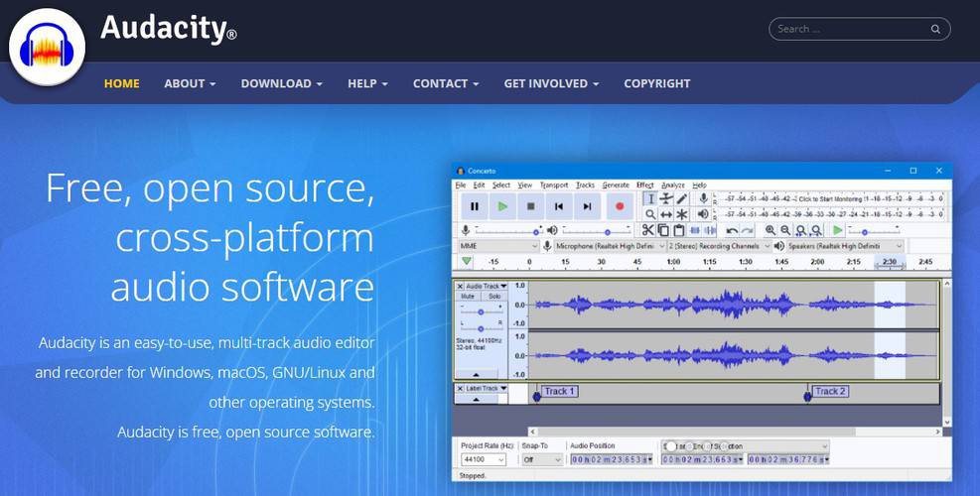Open the COPYRIGHT page link
The image size is (980, 496).
pyautogui.click(x=657, y=83)
